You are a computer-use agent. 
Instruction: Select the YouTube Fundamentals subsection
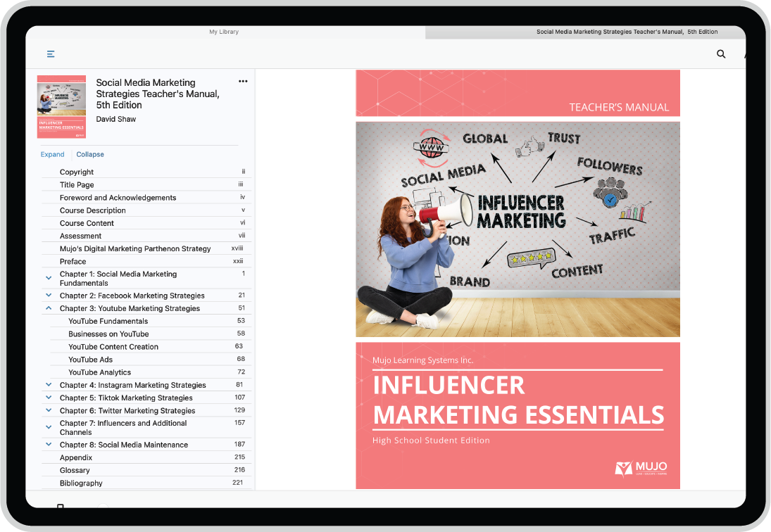(x=108, y=322)
